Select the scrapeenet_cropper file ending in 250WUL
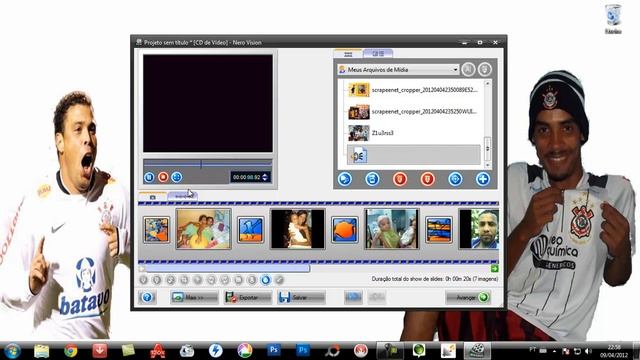Screen dimensions: 640x360 414,111
